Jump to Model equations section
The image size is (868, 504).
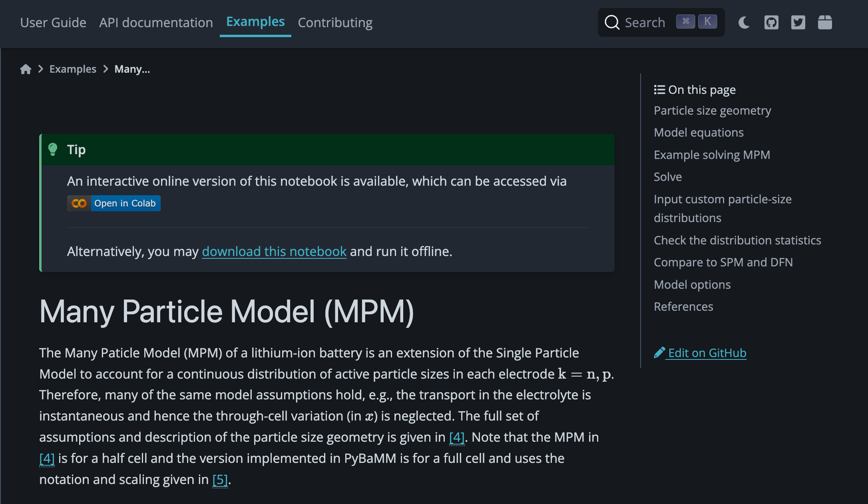[699, 133]
